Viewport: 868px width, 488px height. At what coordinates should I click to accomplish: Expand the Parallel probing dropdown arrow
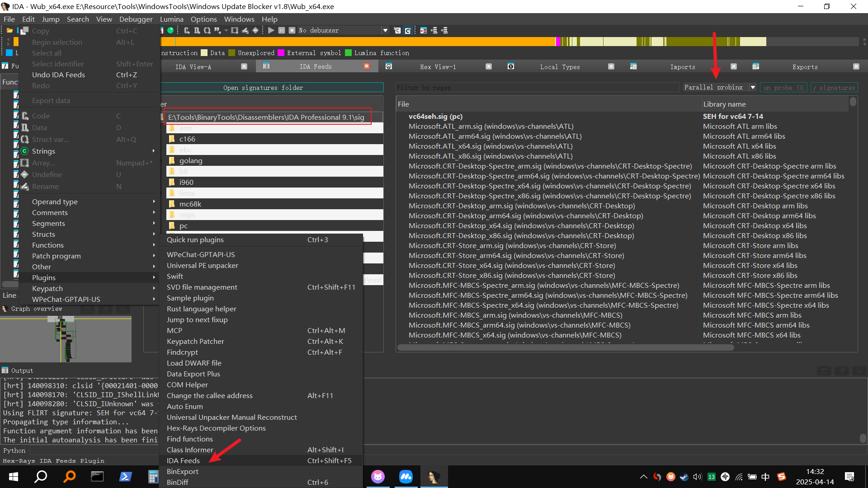point(753,87)
